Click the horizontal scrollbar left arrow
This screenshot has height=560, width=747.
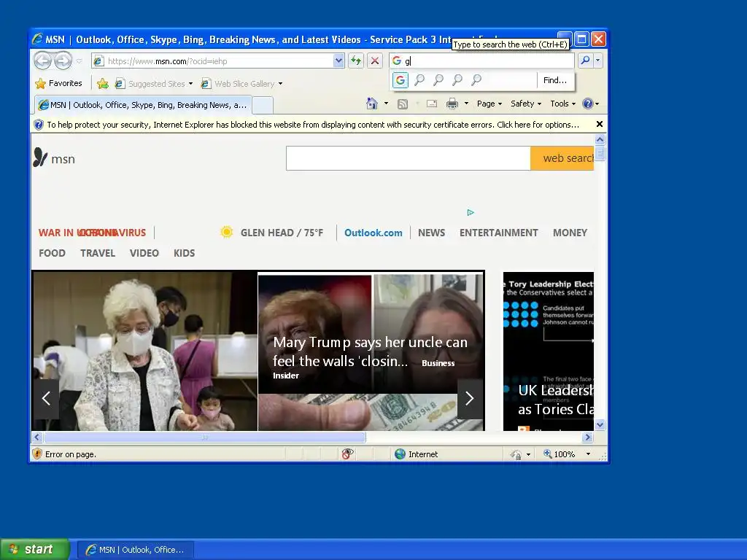click(x=37, y=437)
